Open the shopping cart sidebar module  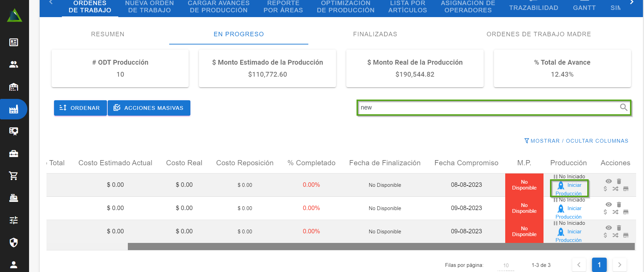tap(14, 176)
